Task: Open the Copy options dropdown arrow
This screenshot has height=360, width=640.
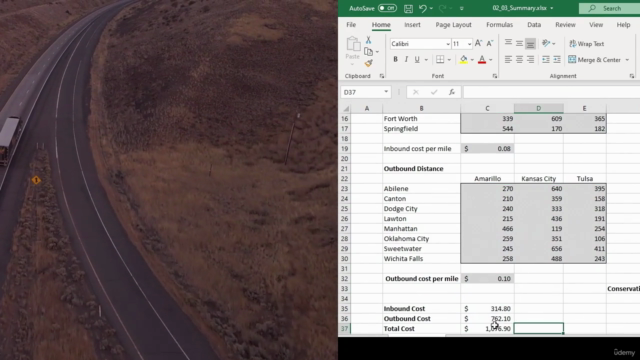Action: (377, 52)
